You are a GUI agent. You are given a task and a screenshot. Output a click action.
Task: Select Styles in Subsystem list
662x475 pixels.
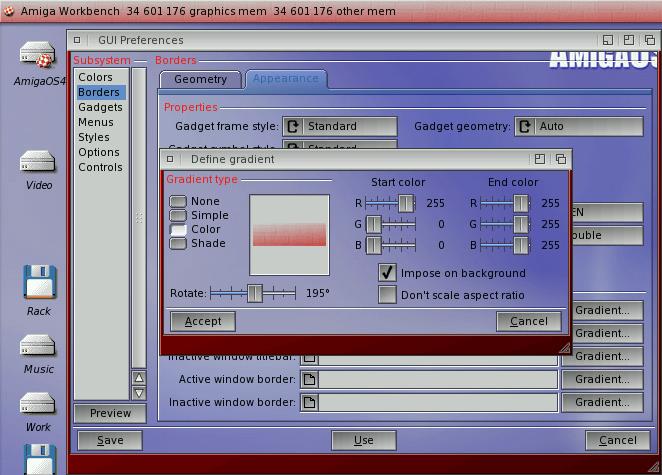click(94, 137)
